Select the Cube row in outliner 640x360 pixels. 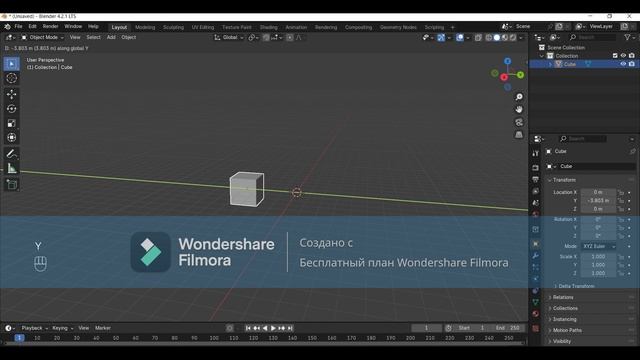pyautogui.click(x=584, y=64)
